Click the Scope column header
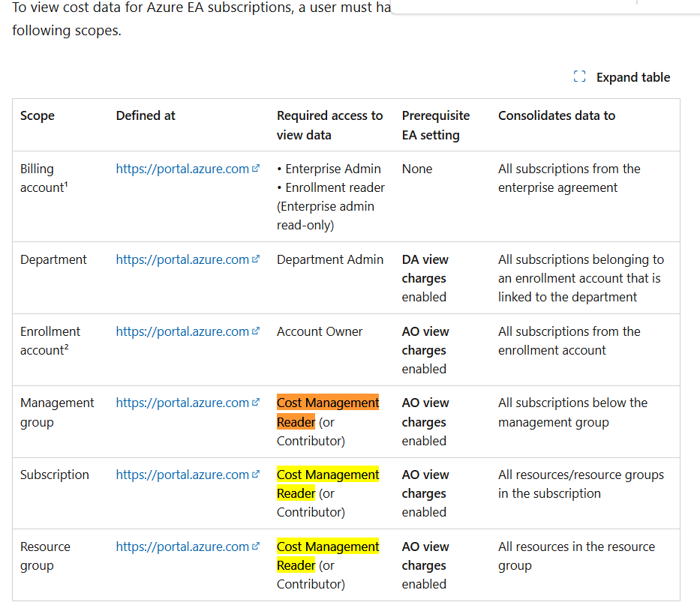Screen dimensions: 700x605 [38, 115]
